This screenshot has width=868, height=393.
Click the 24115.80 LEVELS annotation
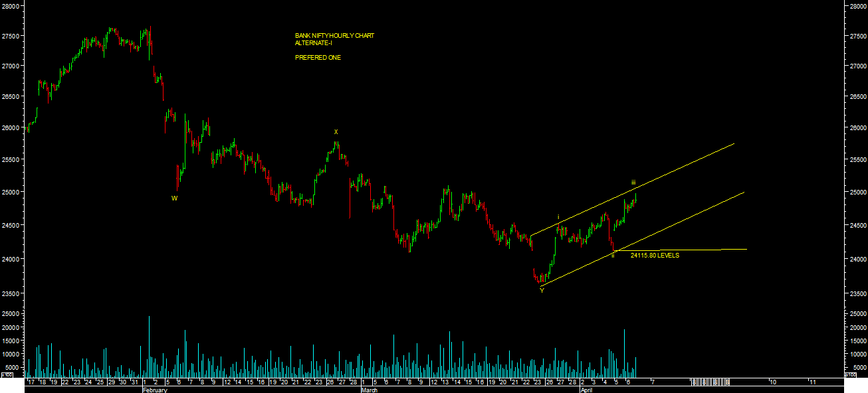coord(655,256)
